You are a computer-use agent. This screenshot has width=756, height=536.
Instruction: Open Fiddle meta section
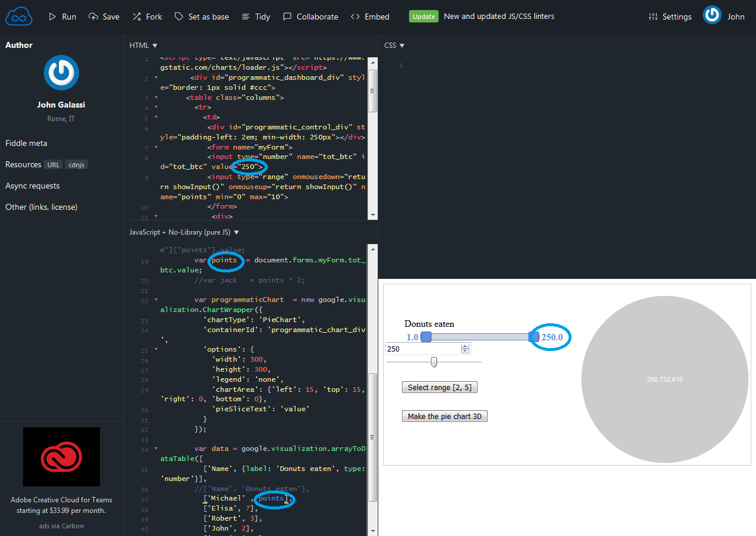(26, 143)
